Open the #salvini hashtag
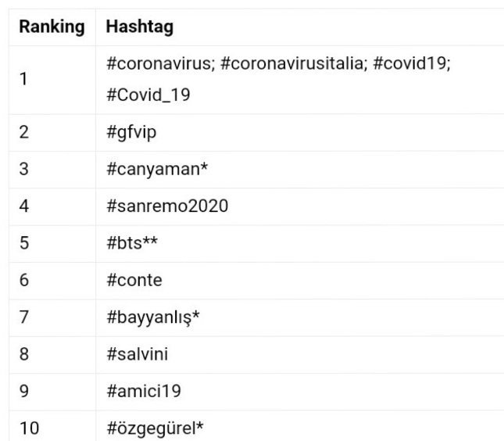This screenshot has height=441, width=504. point(138,354)
